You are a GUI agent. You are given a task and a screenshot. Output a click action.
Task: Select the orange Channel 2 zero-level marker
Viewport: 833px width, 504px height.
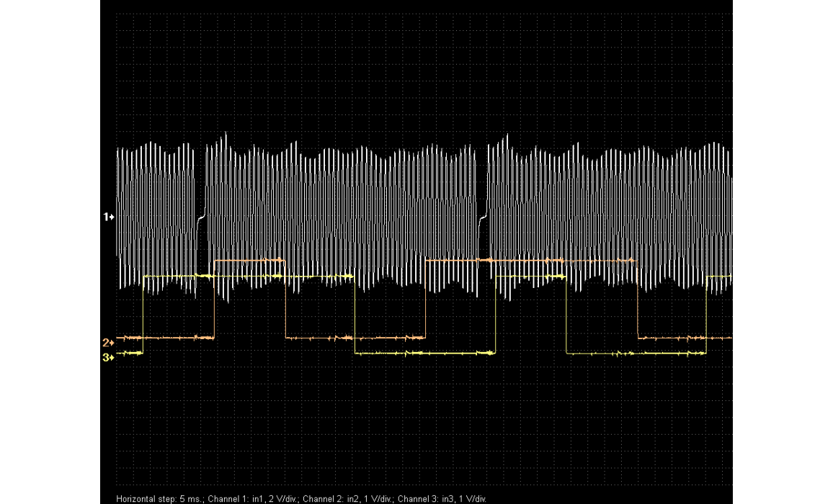[x=109, y=342]
